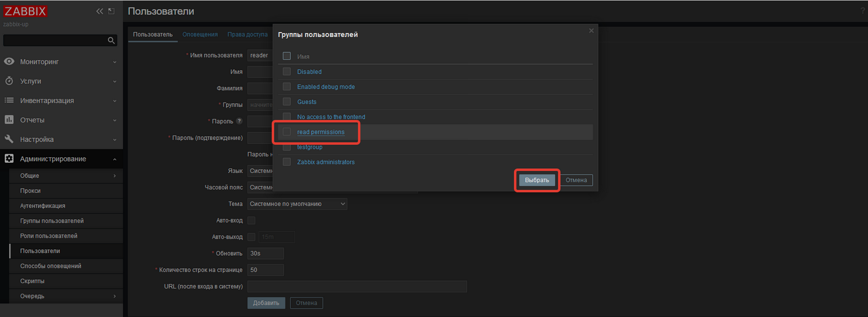Click the sidebar search input field

55,40
